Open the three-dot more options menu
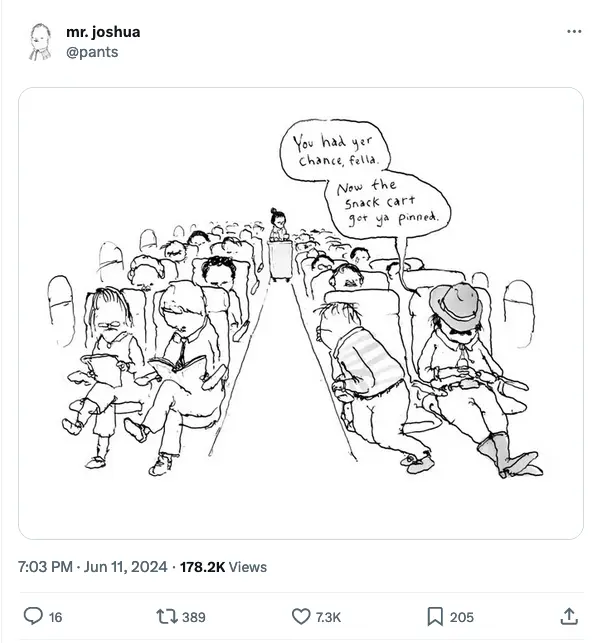The height and width of the screenshot is (643, 600). click(573, 32)
